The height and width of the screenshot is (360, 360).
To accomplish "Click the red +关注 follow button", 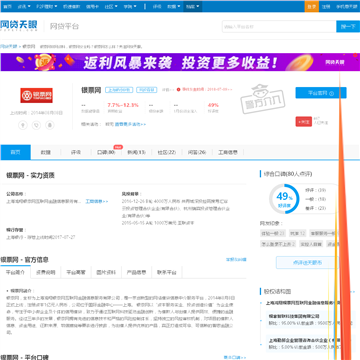I will pyautogui.click(x=303, y=122).
